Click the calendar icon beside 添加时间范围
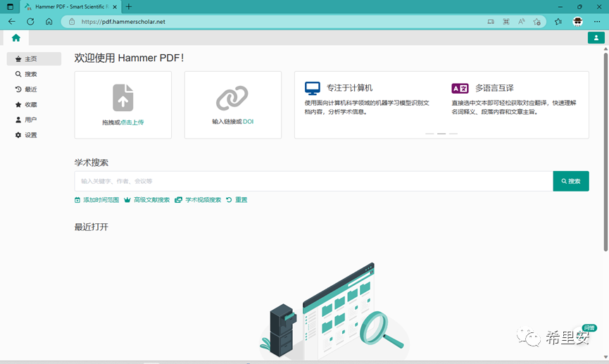Image resolution: width=609 pixels, height=364 pixels. (77, 200)
